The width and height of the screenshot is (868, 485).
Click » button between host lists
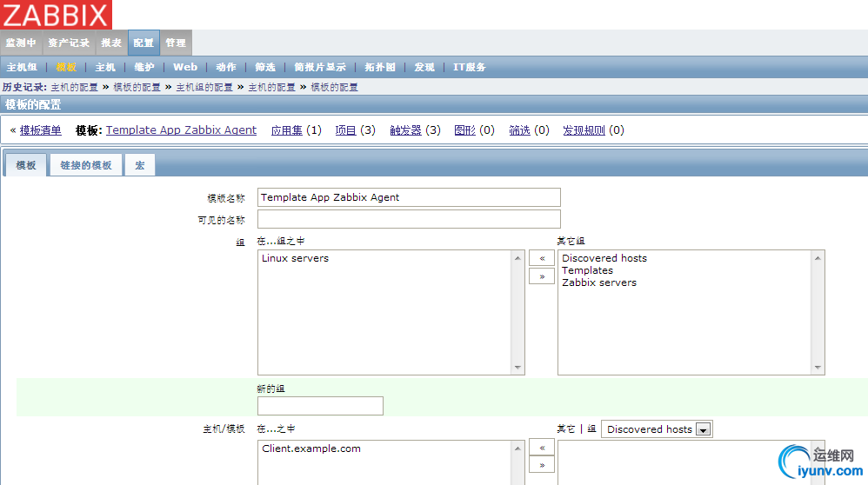point(542,465)
